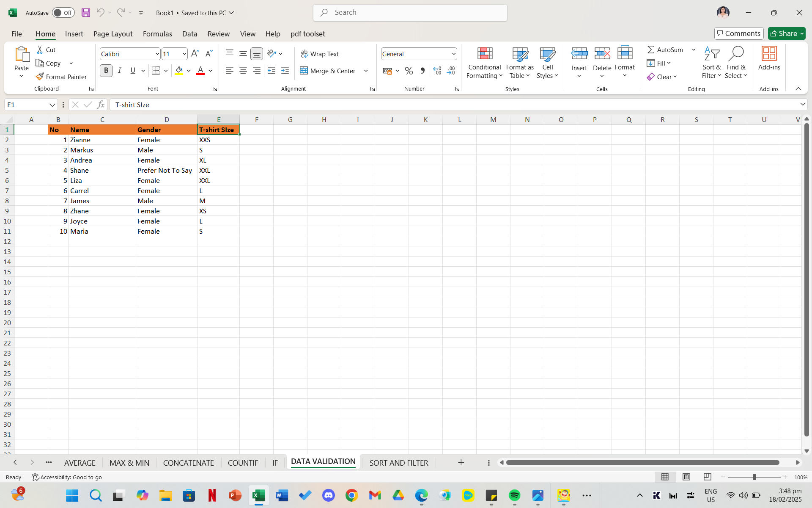Click the Search box in title bar
This screenshot has width=812, height=508.
coord(410,13)
